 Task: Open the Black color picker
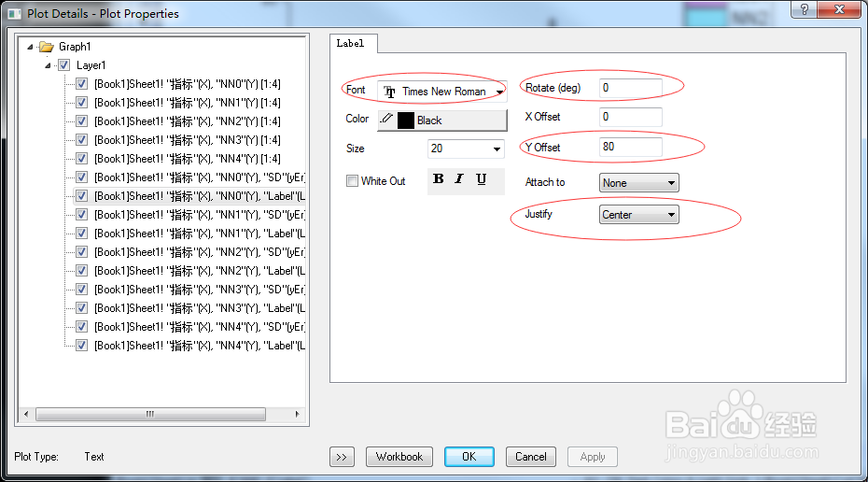pyautogui.click(x=442, y=120)
